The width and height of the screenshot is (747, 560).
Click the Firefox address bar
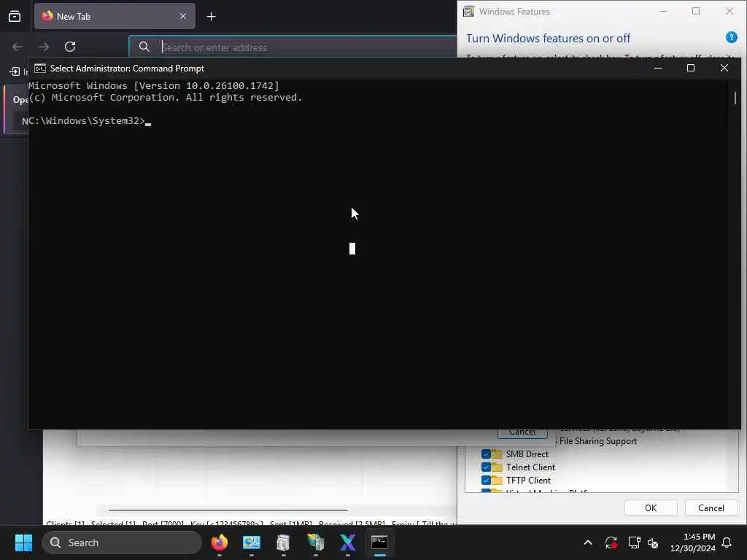tap(293, 47)
